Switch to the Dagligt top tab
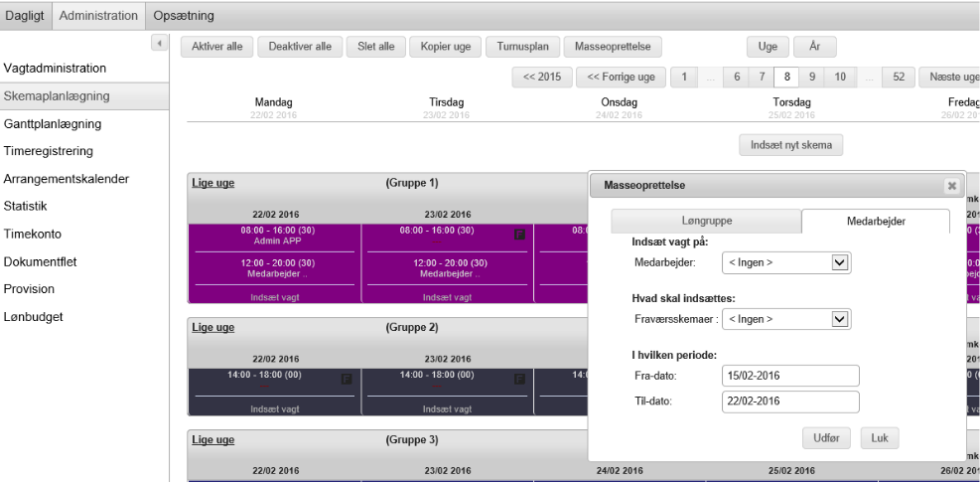Screen dimensions: 980x483 pos(25,16)
